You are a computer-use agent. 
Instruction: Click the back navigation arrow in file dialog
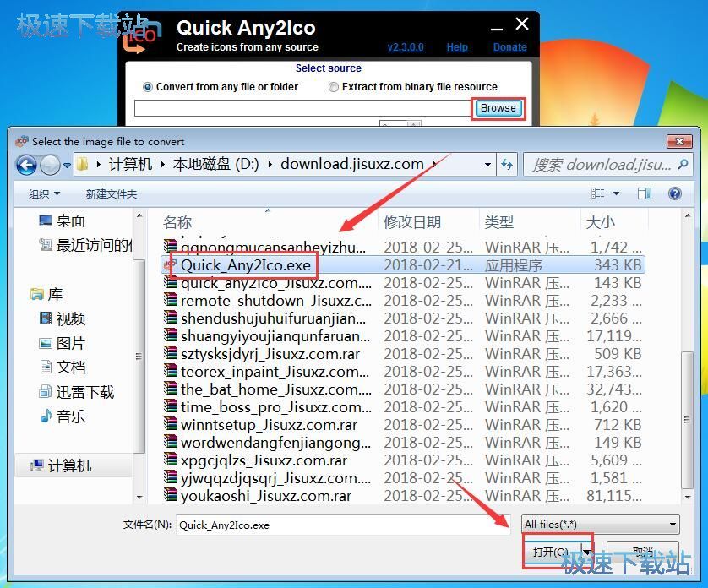[x=27, y=165]
